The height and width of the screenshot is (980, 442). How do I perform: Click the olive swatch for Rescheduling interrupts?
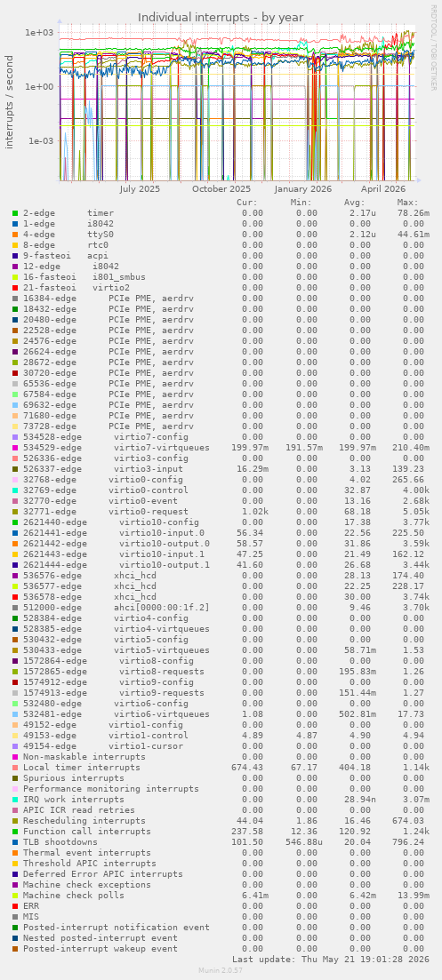[x=15, y=821]
